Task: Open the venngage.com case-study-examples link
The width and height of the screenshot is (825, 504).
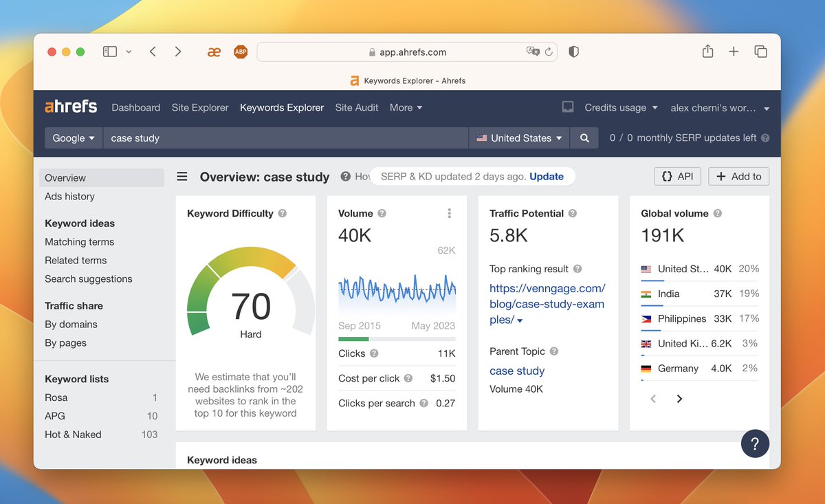Action: pyautogui.click(x=547, y=304)
